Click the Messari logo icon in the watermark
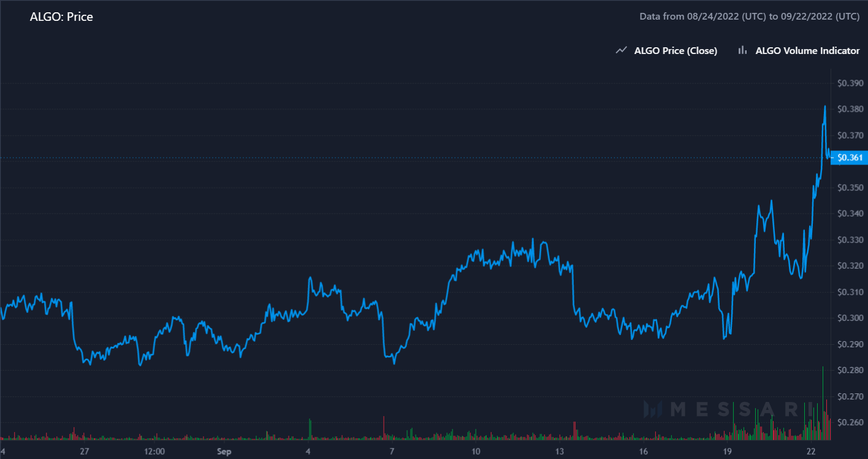This screenshot has width=868, height=459. tap(654, 409)
